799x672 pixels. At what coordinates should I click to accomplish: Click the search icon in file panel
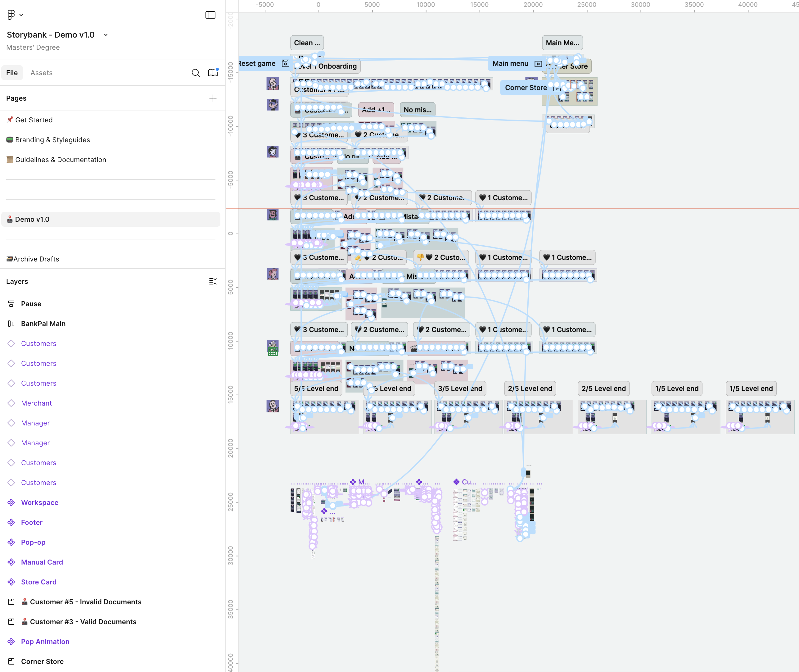pos(195,73)
